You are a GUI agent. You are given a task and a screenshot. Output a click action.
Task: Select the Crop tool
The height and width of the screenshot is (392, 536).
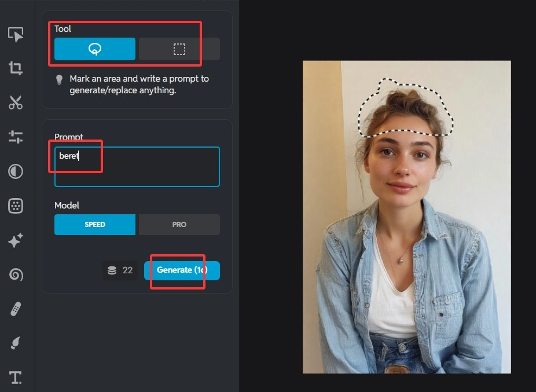[x=17, y=69]
